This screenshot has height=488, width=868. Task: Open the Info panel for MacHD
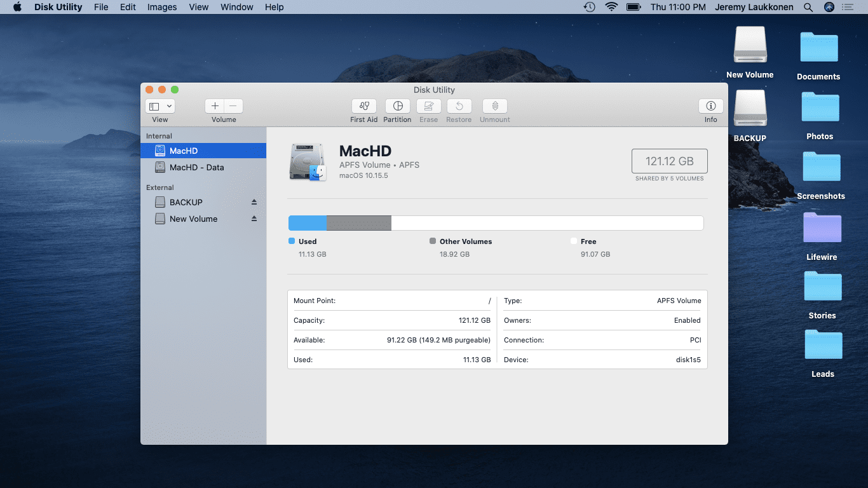(x=711, y=106)
